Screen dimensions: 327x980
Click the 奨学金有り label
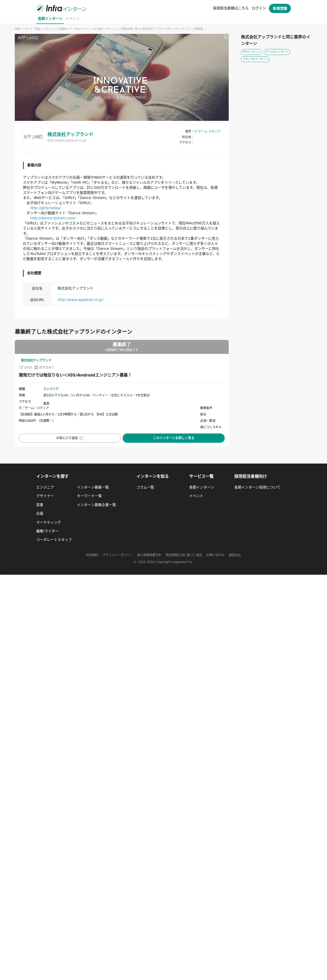(44, 367)
